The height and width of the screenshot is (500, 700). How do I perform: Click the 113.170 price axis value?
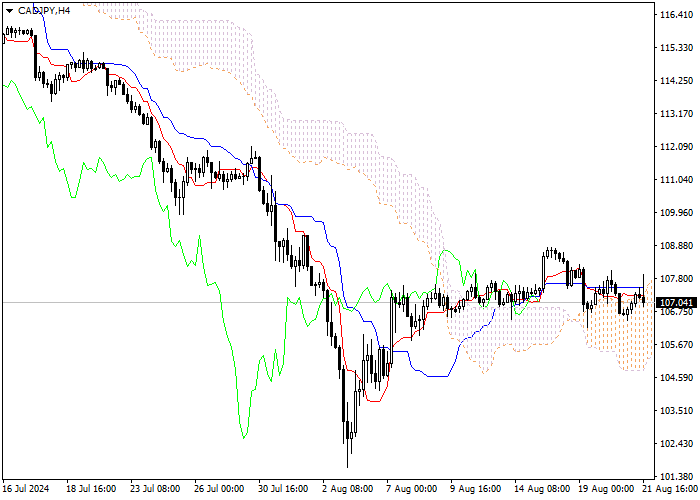tap(677, 114)
